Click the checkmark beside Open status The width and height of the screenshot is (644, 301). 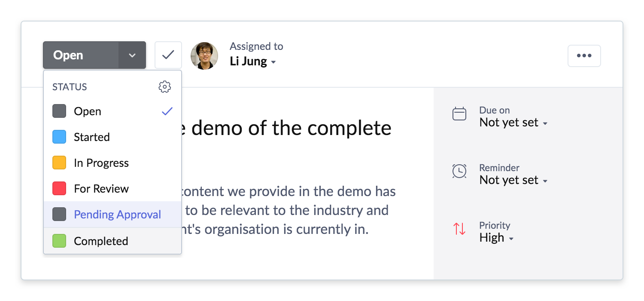pos(167,111)
